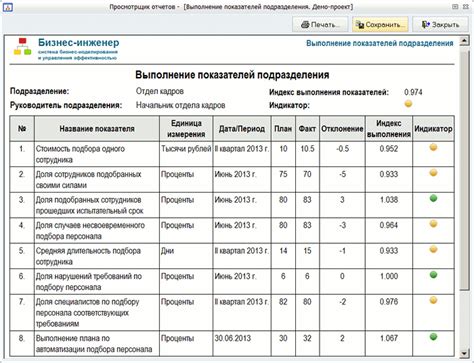Click the index value '1.067' in row 8
Screen dimensions: 474x363
(x=389, y=338)
